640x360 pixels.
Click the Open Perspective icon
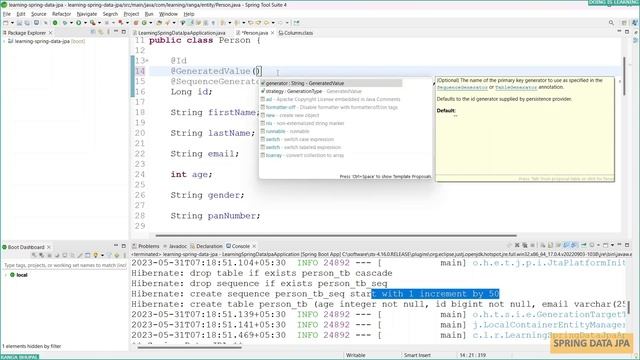coord(624,23)
